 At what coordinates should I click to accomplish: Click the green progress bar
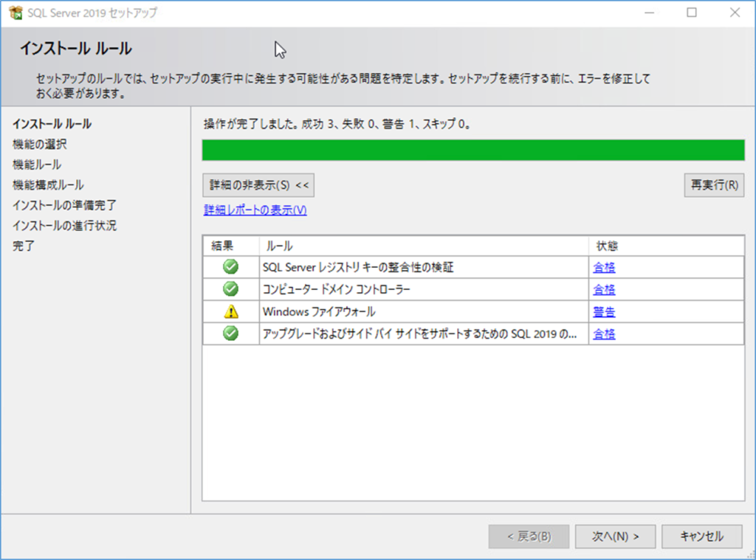[473, 150]
